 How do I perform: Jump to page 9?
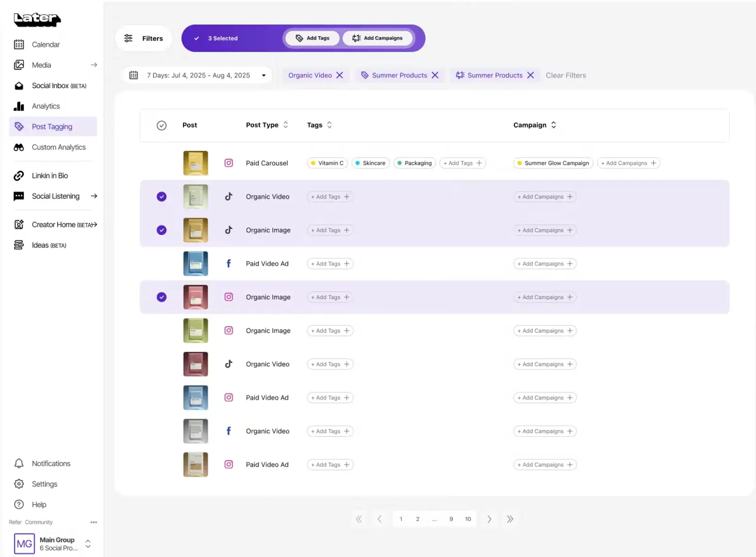[x=451, y=519]
